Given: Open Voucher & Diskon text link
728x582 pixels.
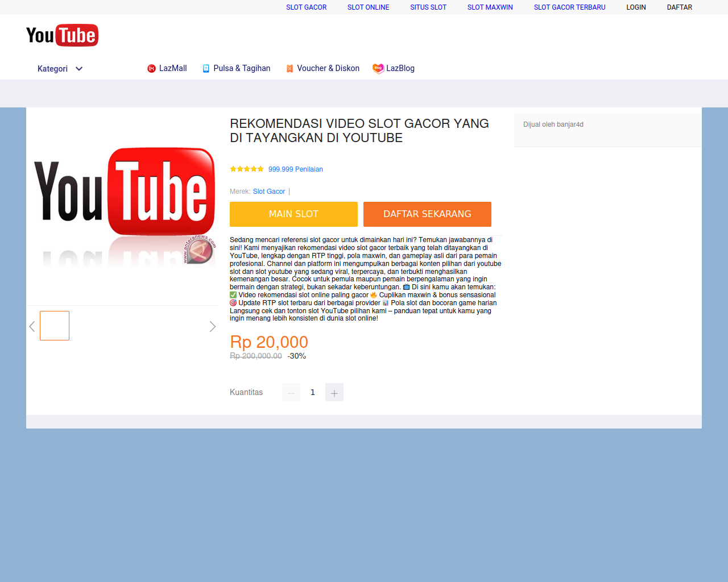Looking at the screenshot, I should (328, 68).
